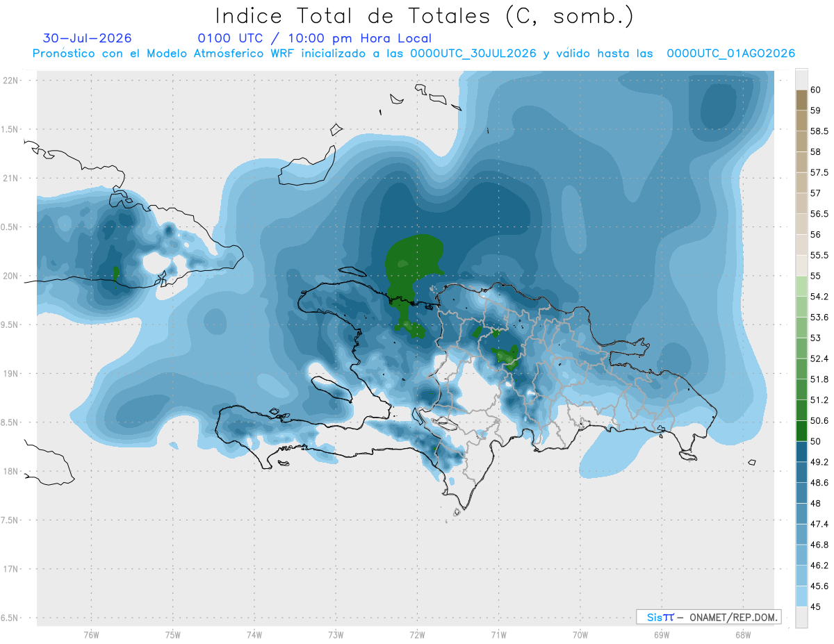Screen dimensions: 834x644
Task: Click the brown legend band between 59 and 60
Action: point(801,100)
